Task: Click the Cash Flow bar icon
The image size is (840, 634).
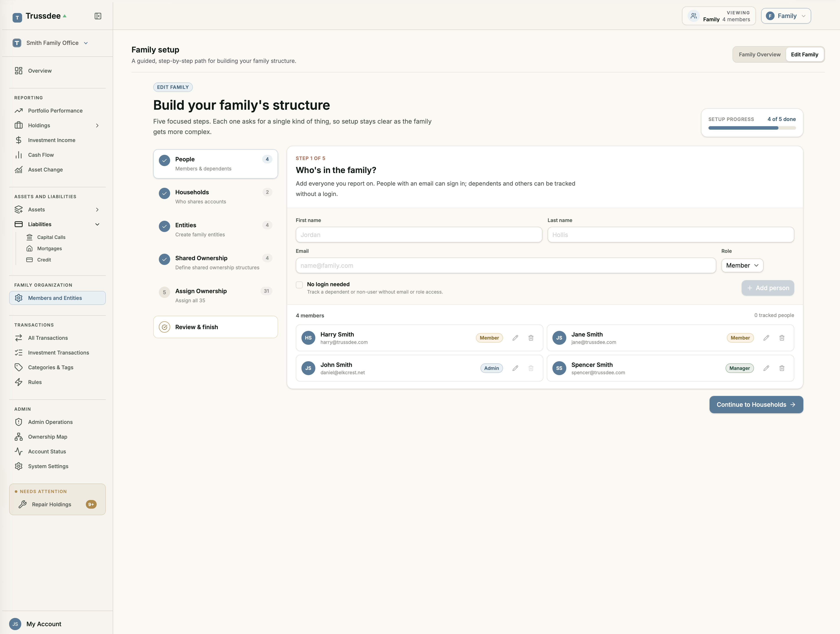Action: (19, 155)
